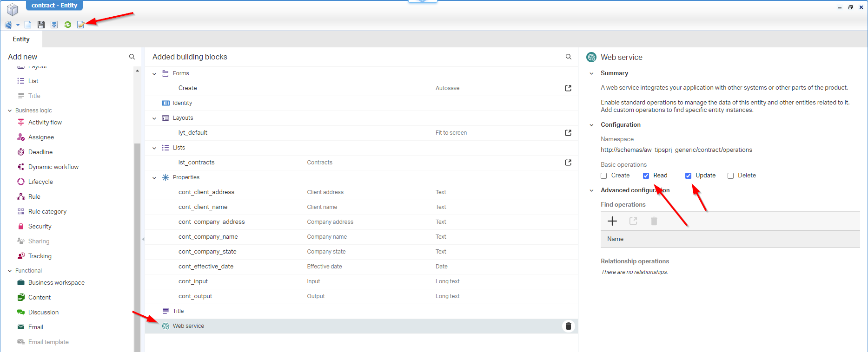
Task: Uncheck the Update basic operation
Action: pos(688,176)
